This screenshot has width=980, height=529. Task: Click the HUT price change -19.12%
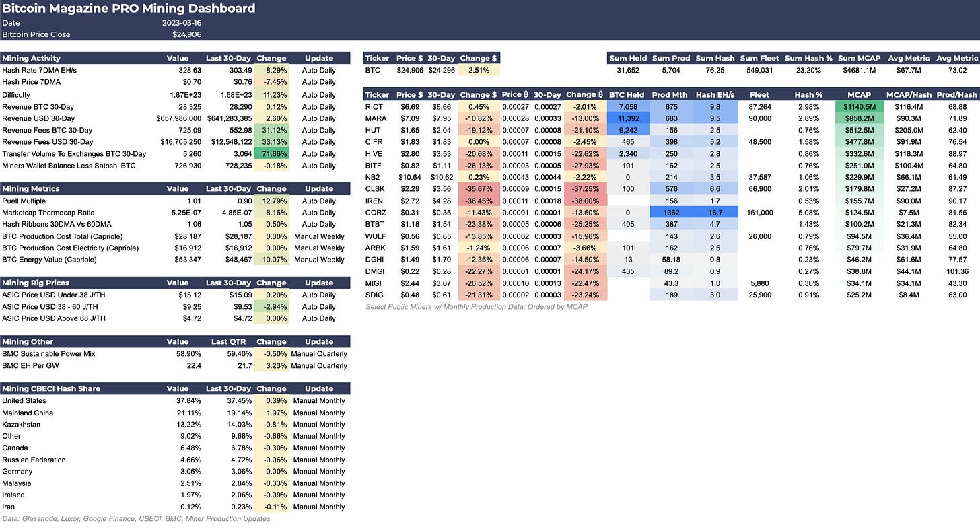tap(479, 130)
